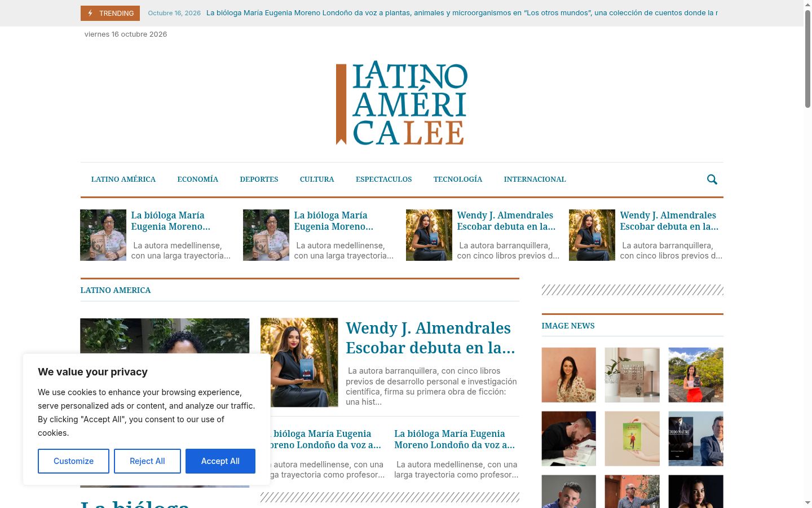812x508 pixels.
Task: Click the LATINO AMERICA section heading
Action: click(x=116, y=290)
